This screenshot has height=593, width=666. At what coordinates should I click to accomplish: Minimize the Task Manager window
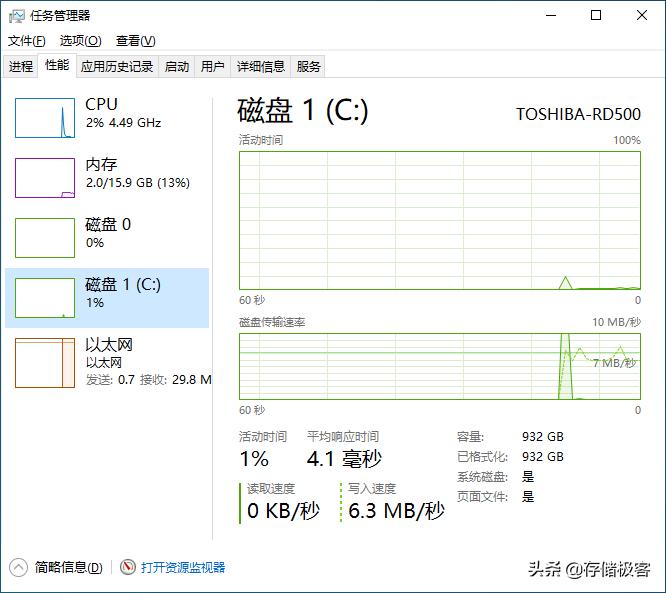click(x=551, y=16)
